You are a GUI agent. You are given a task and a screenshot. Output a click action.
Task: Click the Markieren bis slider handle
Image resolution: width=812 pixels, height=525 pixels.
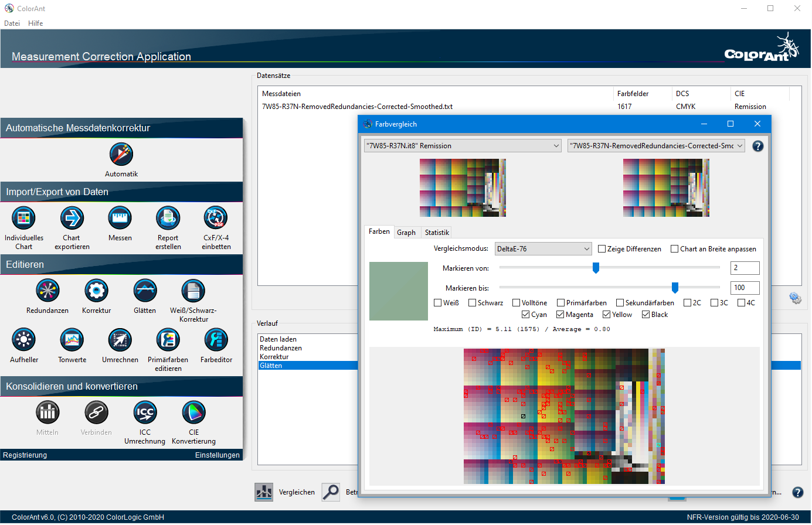(x=675, y=288)
